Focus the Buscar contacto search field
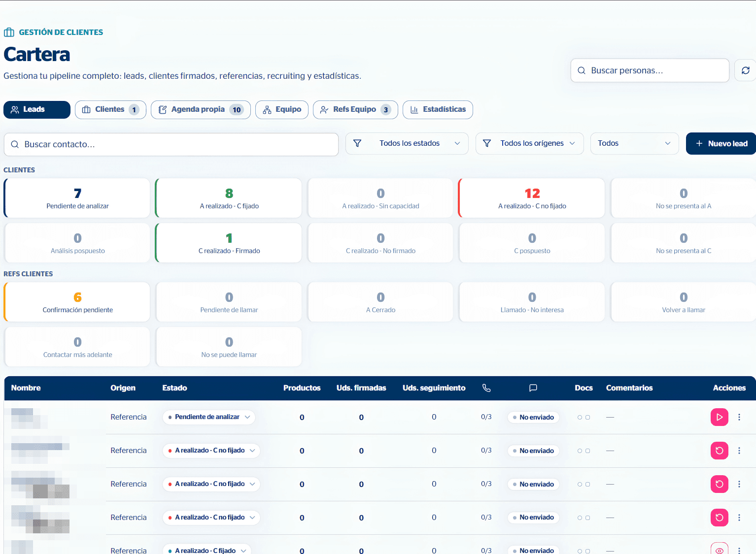The width and height of the screenshot is (756, 554). coord(171,144)
